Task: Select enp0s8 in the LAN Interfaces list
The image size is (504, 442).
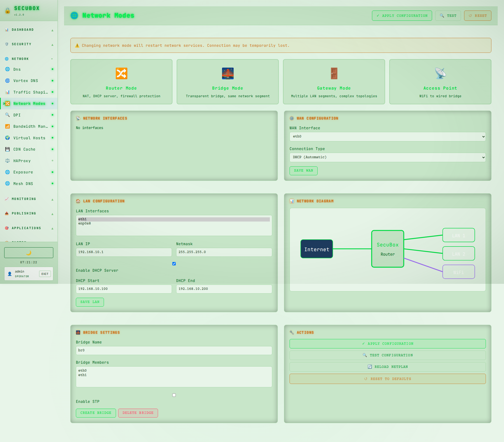Action: tap(85, 224)
